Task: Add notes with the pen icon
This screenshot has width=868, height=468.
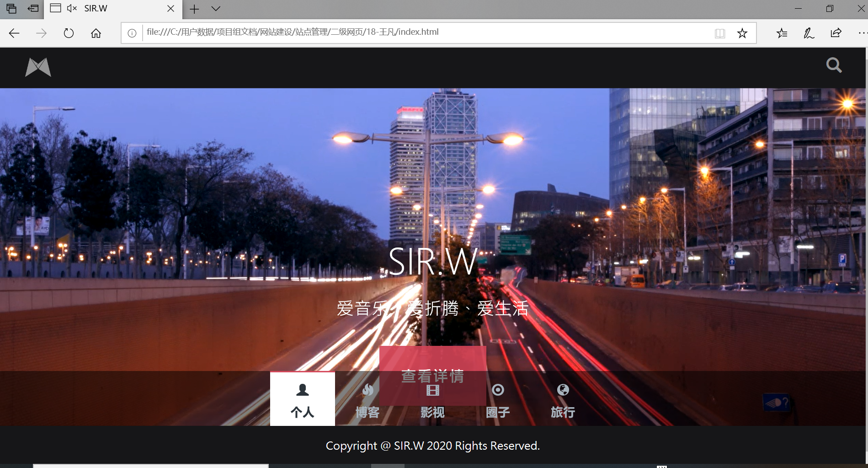Action: [809, 33]
